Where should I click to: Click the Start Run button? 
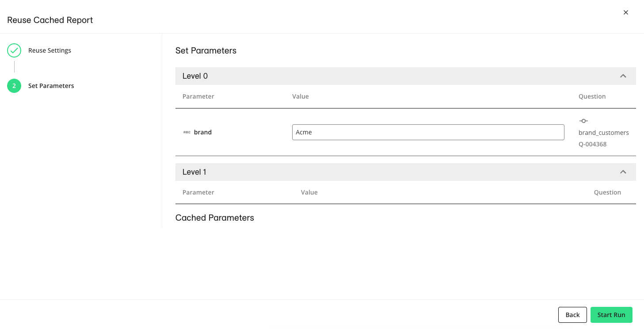[x=611, y=315]
